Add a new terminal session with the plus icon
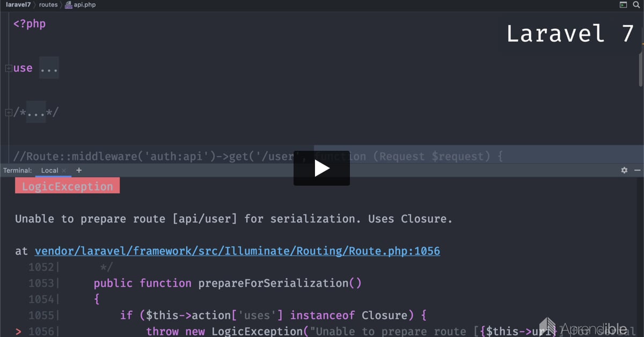This screenshot has width=644, height=337. pyautogui.click(x=79, y=170)
